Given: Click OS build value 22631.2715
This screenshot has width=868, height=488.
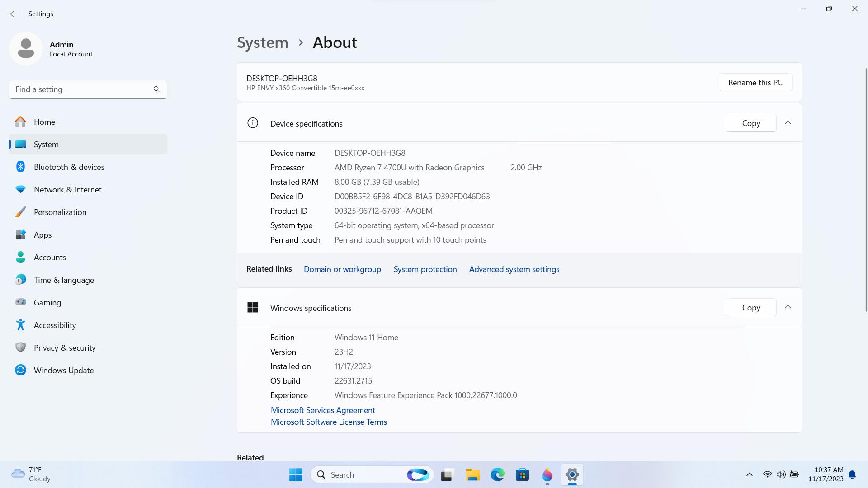Looking at the screenshot, I should click(353, 381).
